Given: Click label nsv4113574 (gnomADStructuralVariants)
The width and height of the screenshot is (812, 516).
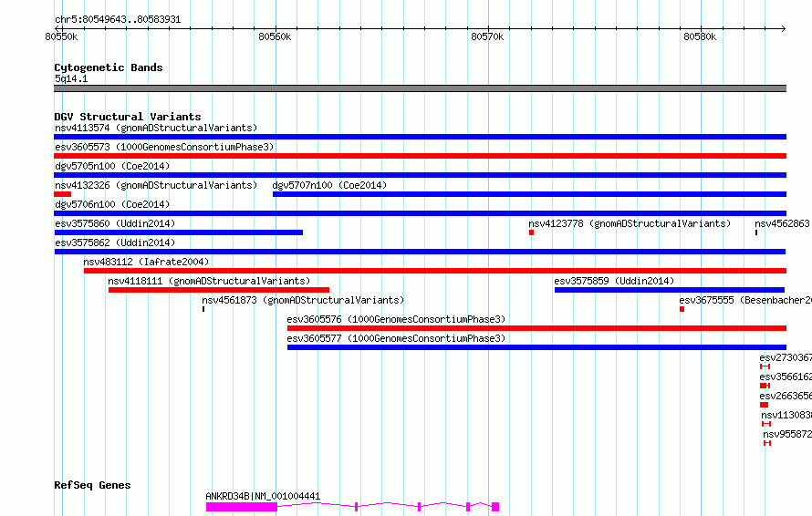Looking at the screenshot, I should click(156, 128).
